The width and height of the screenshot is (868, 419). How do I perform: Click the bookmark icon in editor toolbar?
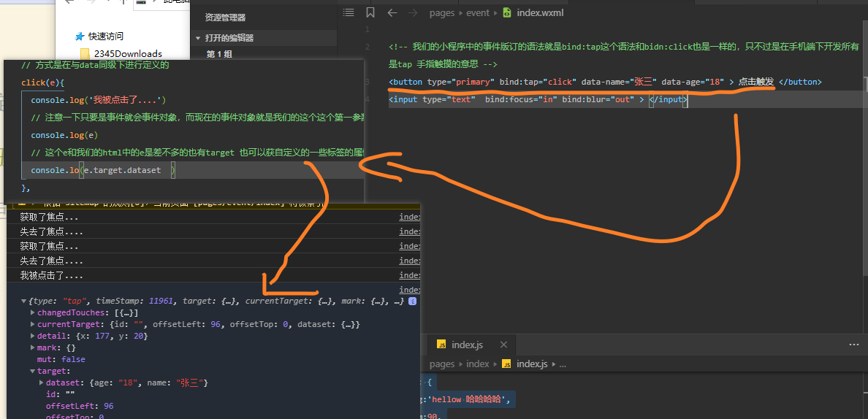pos(370,12)
